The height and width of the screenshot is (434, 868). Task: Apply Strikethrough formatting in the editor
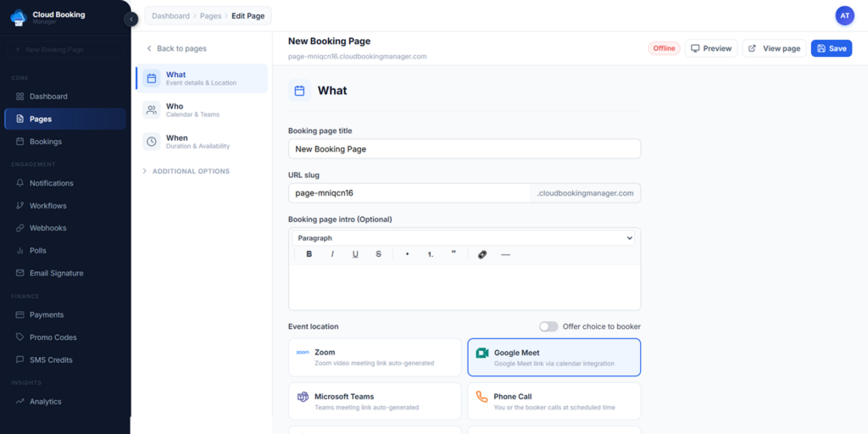coord(378,254)
